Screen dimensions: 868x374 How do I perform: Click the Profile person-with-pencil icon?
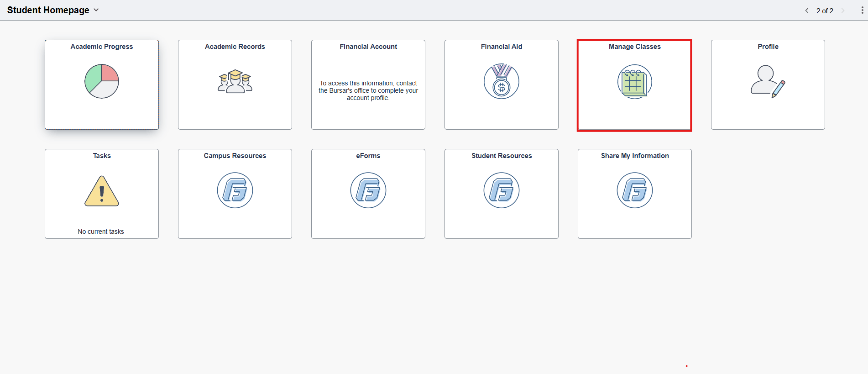pyautogui.click(x=768, y=81)
